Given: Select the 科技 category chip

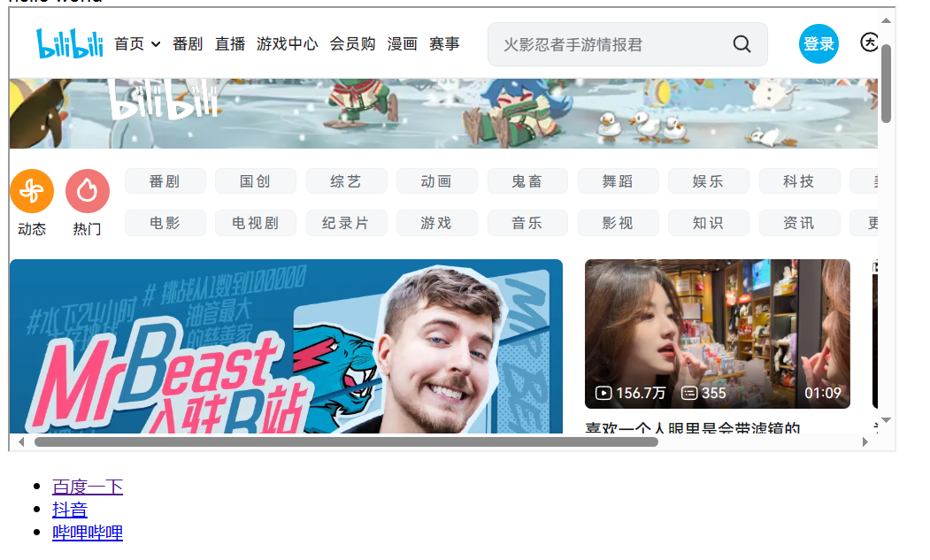Looking at the screenshot, I should 799,181.
